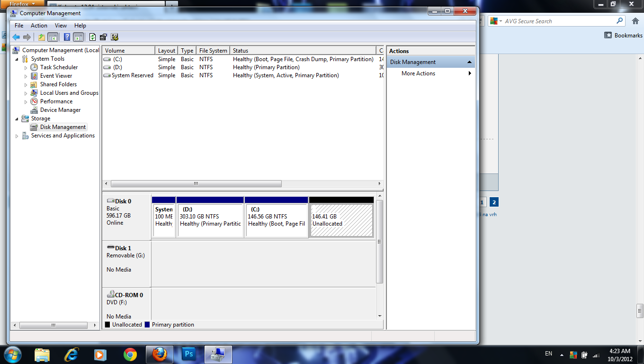The image size is (644, 364).
Task: Click the Refresh icon with green arrows
Action: (x=93, y=37)
